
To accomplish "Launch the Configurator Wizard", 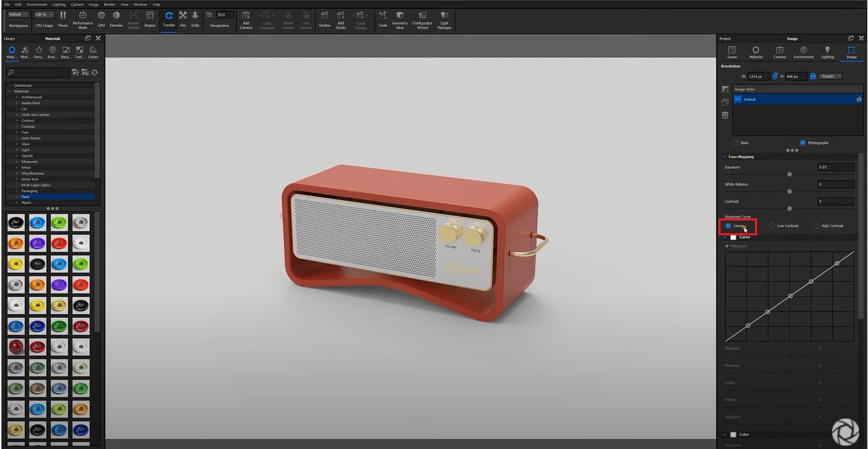I will click(x=422, y=18).
